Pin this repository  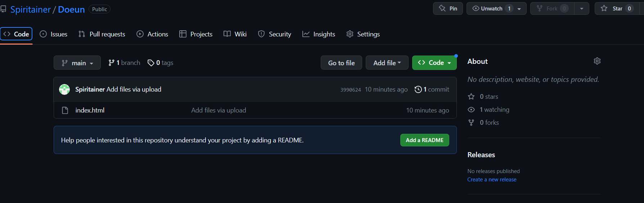(448, 9)
